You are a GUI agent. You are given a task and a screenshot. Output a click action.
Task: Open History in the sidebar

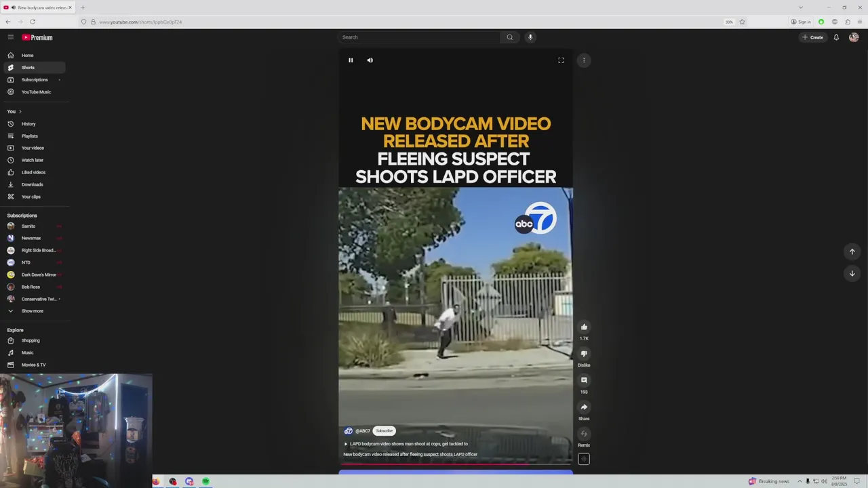pyautogui.click(x=34, y=124)
